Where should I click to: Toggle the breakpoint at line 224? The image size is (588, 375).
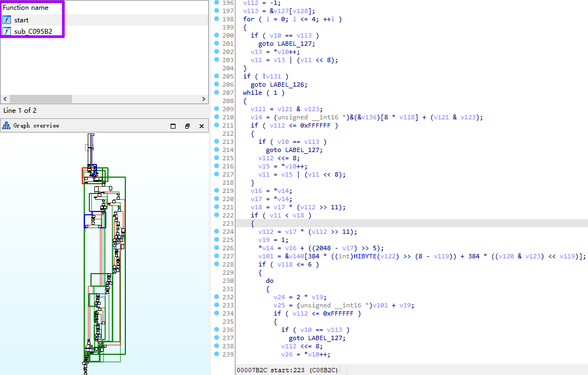pos(217,232)
